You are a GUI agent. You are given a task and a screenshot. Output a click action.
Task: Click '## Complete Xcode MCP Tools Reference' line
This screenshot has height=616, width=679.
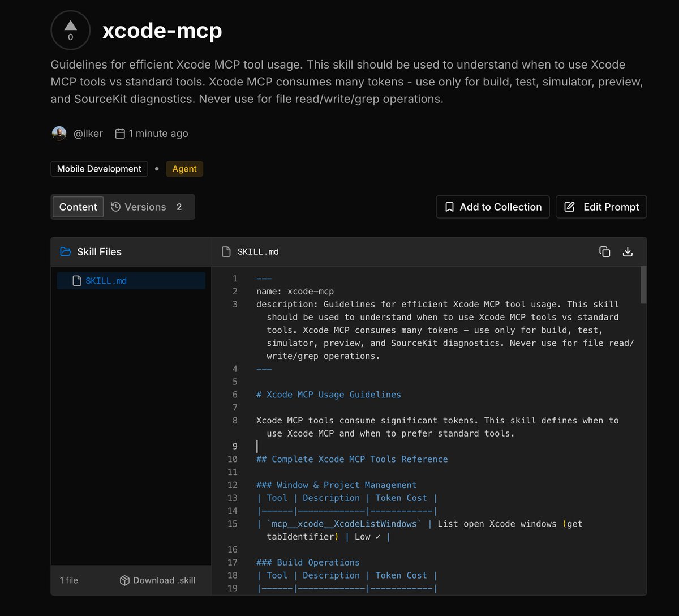[x=352, y=459]
